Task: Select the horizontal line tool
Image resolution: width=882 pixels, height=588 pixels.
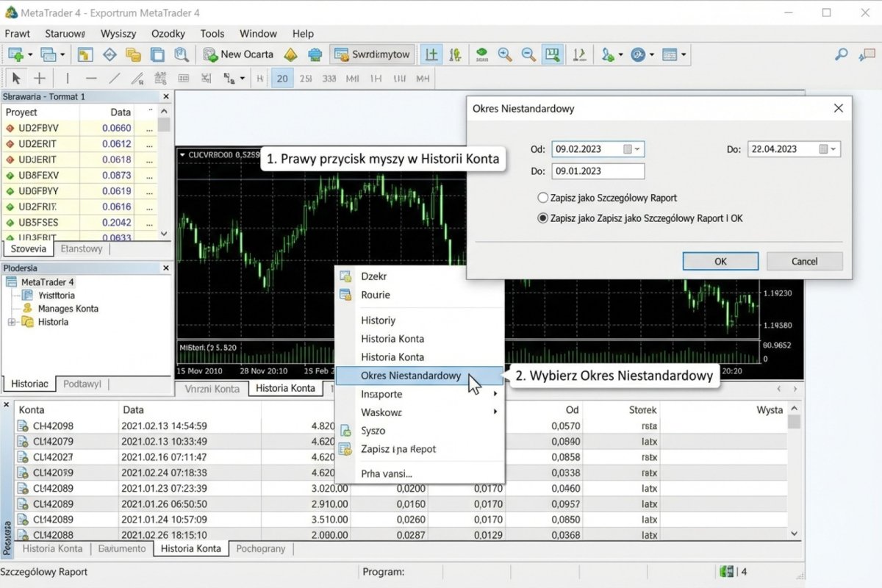Action: click(90, 78)
